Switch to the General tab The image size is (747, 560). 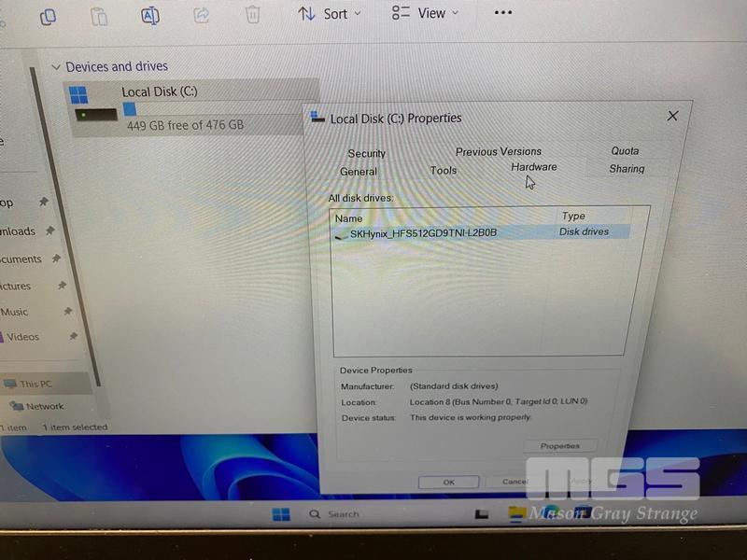click(359, 172)
